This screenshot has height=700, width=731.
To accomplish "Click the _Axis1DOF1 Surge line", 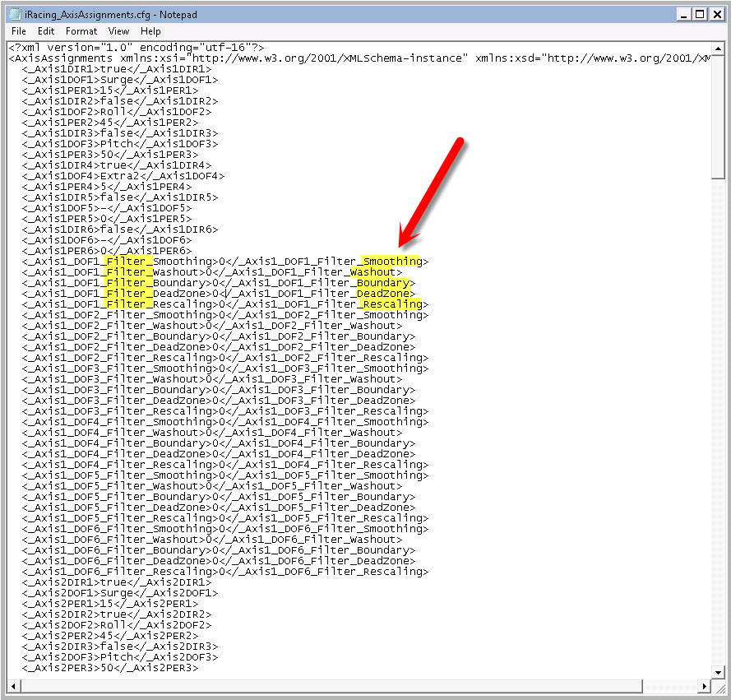I will click(120, 80).
